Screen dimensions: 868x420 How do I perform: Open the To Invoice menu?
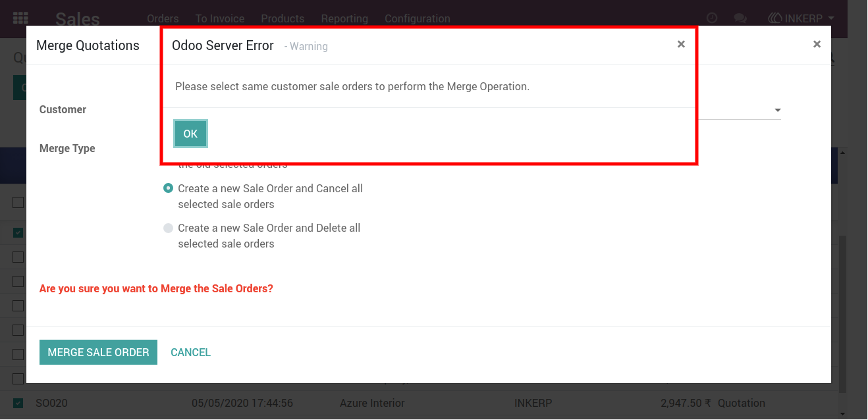point(220,18)
